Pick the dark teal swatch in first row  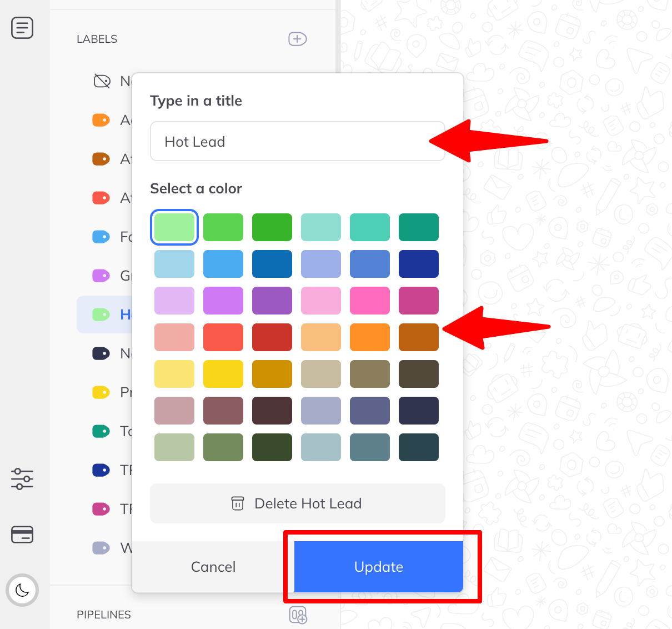419,227
